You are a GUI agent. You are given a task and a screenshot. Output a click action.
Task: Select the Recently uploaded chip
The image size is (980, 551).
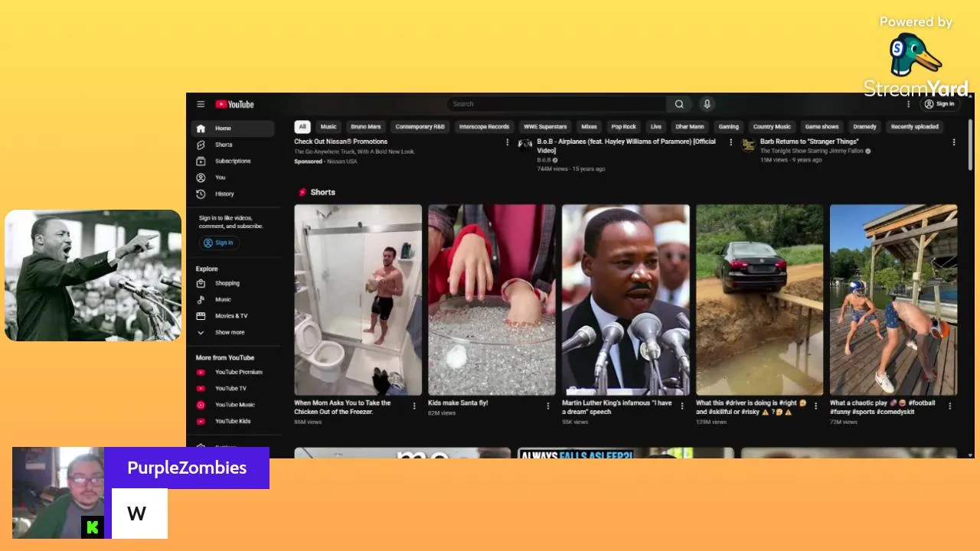pos(914,127)
